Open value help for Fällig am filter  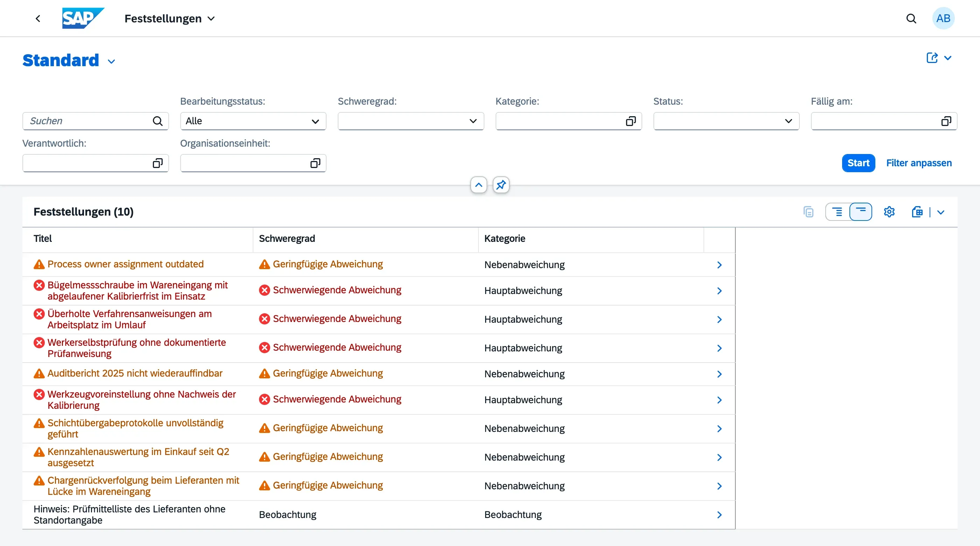click(946, 121)
